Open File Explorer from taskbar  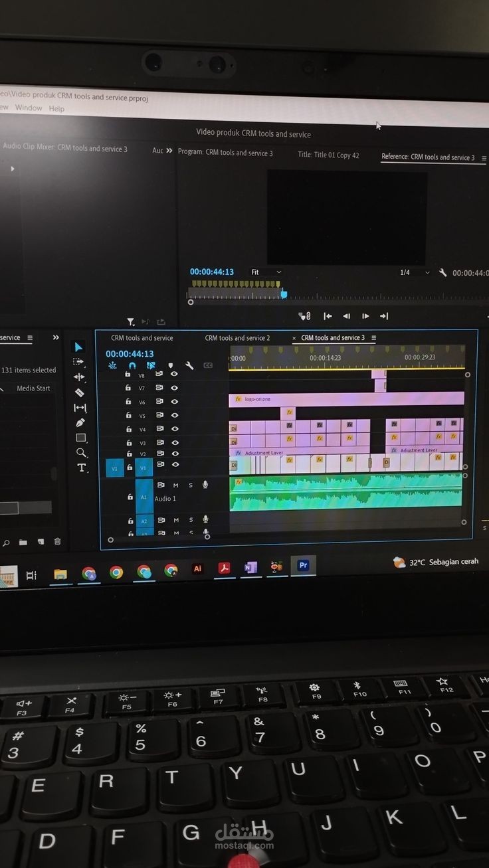click(60, 574)
